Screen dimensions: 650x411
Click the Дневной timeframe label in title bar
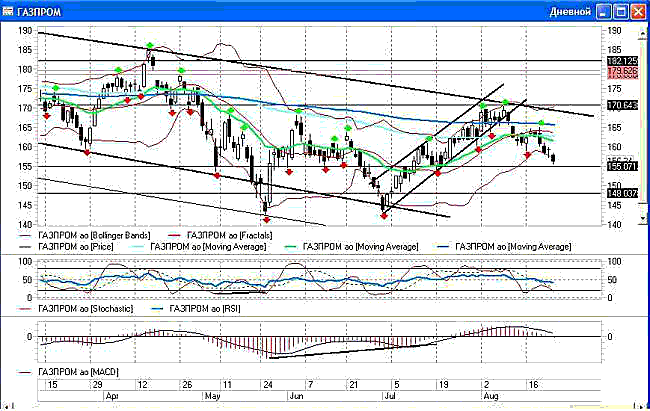570,12
